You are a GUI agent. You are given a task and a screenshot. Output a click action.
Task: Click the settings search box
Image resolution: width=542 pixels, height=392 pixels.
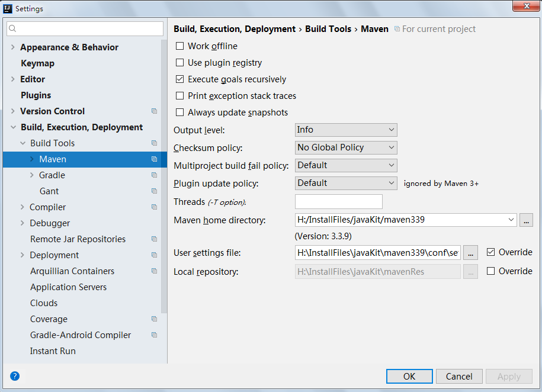point(85,28)
